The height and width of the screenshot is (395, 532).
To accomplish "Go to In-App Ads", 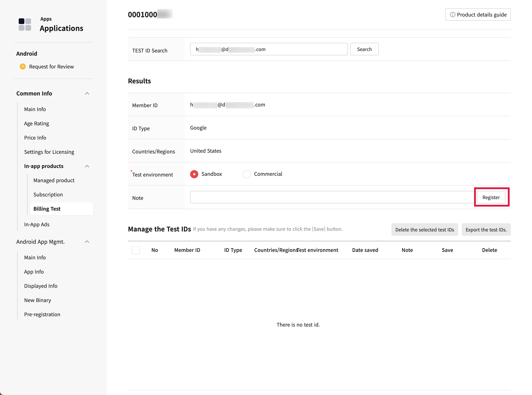I will pyautogui.click(x=37, y=225).
